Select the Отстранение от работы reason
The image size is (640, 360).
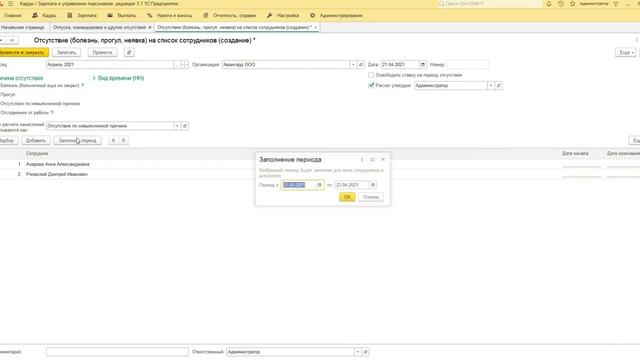tap(24, 113)
